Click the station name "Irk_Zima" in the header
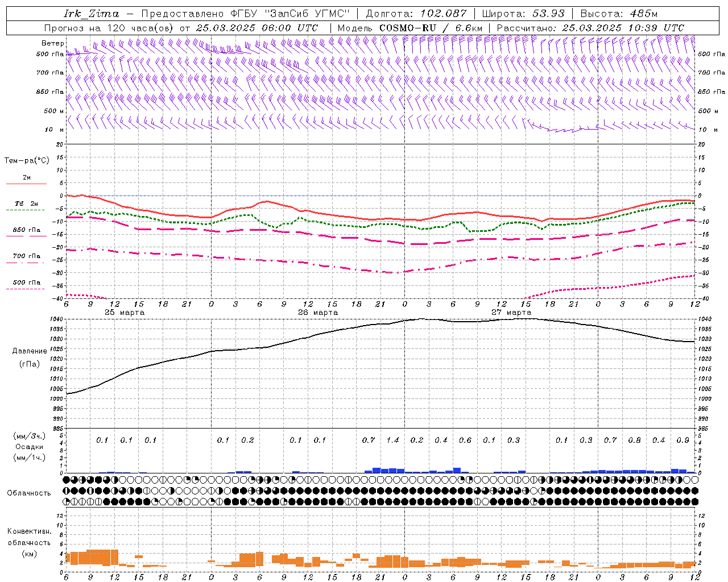Image resolution: width=728 pixels, height=582 pixels. point(92,14)
